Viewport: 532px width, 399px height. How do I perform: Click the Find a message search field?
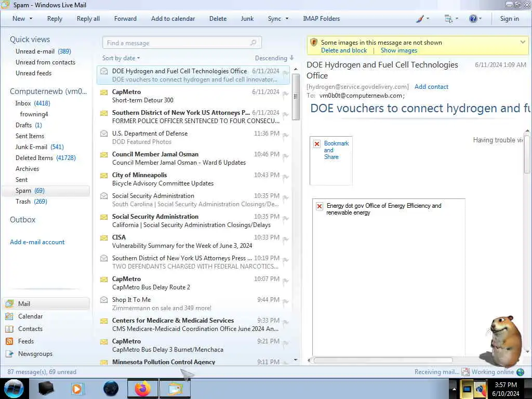(x=182, y=43)
